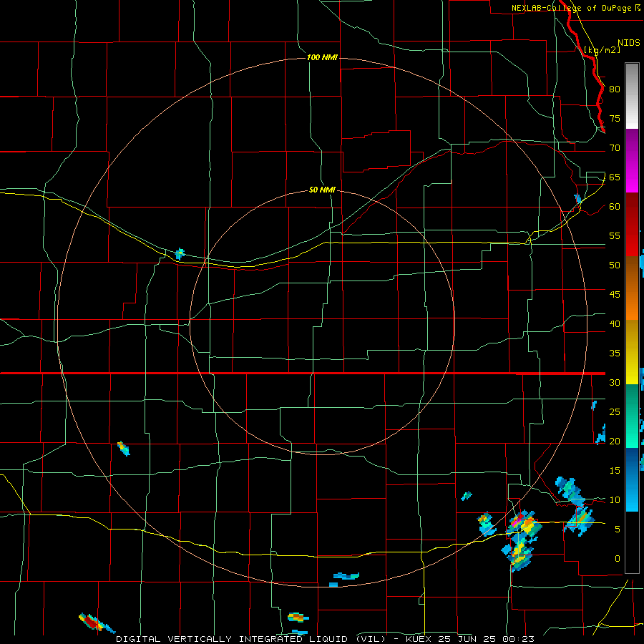
Task: Click the yellow segment of the color bar
Action: coord(632,352)
